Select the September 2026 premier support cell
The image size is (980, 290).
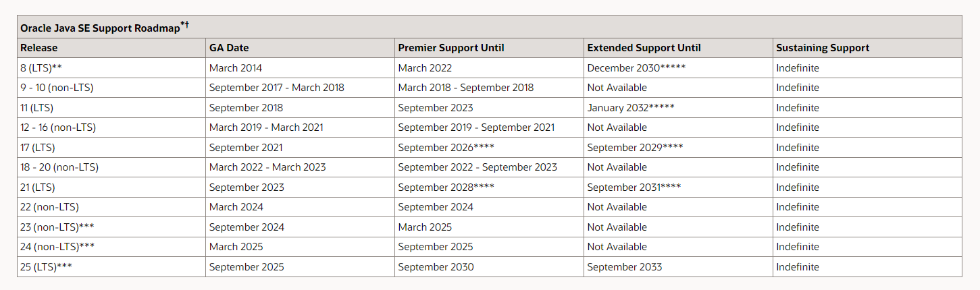[x=446, y=148]
